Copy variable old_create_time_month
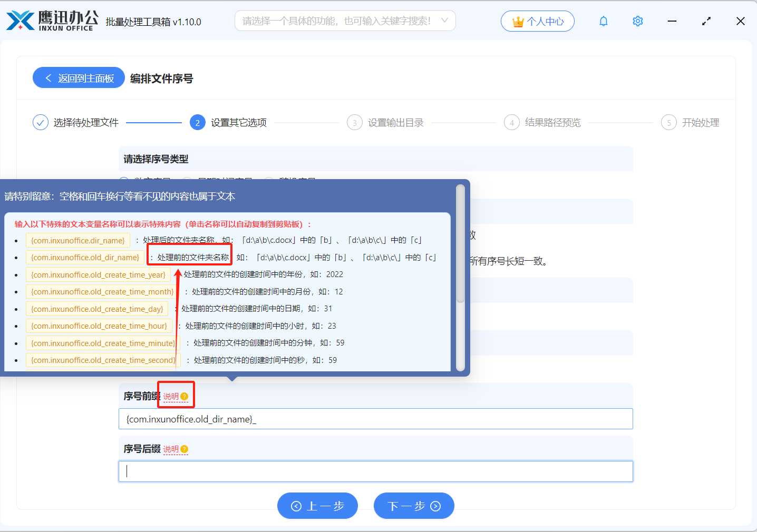Image resolution: width=757 pixels, height=532 pixels. pos(102,292)
